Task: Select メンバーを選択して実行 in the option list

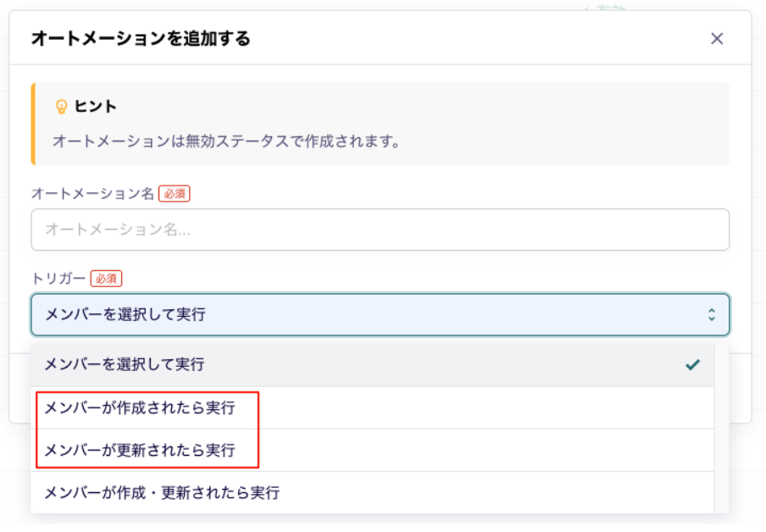Action: coord(125,365)
